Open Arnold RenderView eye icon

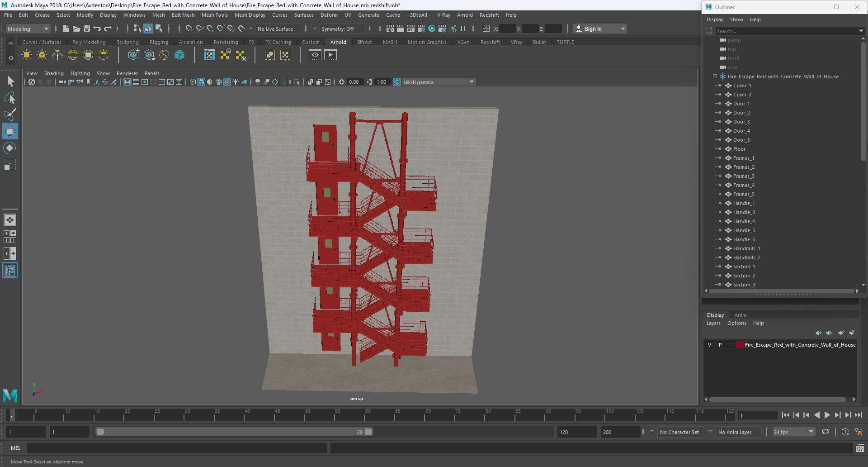coord(315,55)
